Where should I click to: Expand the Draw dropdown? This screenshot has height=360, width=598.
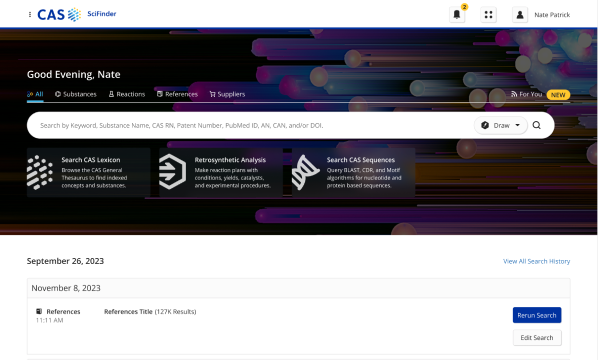coord(501,125)
